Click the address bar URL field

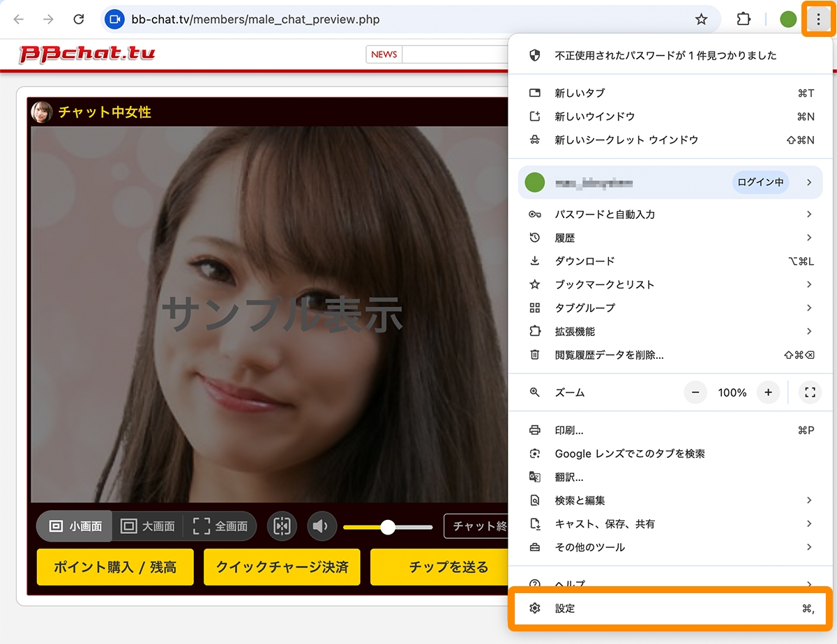[279, 19]
